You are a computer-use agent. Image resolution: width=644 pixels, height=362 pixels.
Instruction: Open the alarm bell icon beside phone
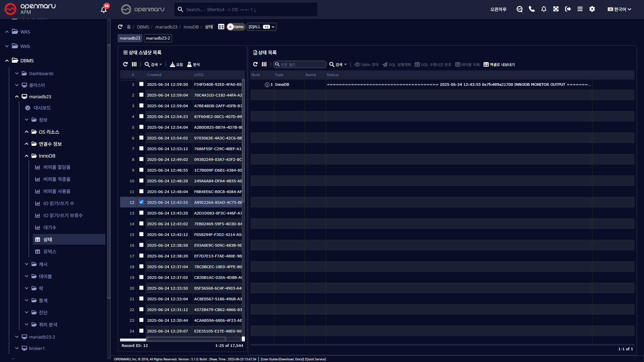point(544,9)
